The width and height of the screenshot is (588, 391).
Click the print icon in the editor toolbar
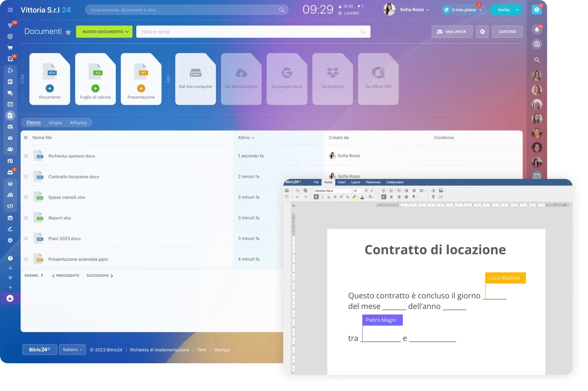tap(287, 190)
